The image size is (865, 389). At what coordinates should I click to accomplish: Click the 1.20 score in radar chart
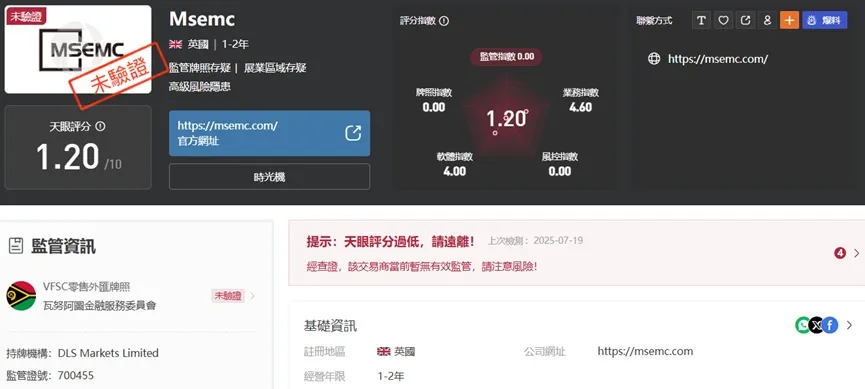coord(506,119)
